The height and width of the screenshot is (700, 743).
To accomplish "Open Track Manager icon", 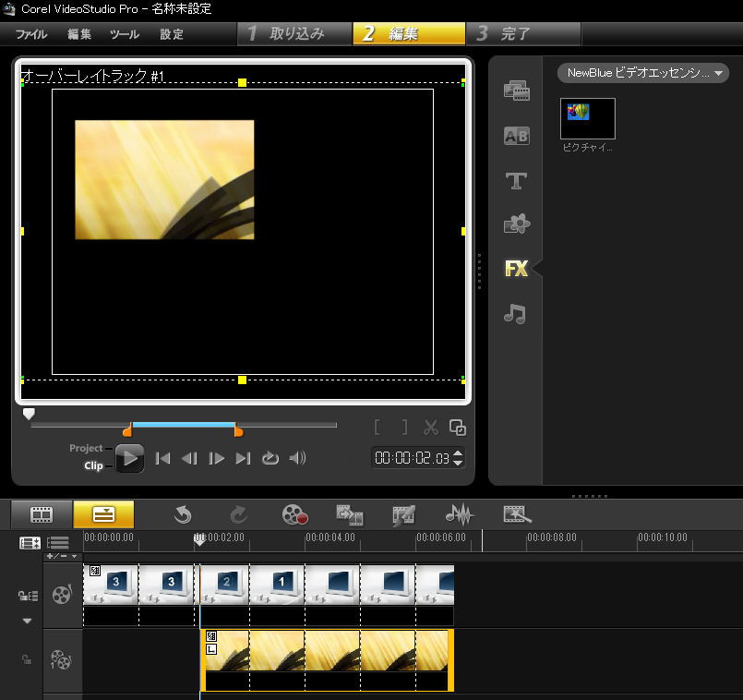I will point(30,543).
